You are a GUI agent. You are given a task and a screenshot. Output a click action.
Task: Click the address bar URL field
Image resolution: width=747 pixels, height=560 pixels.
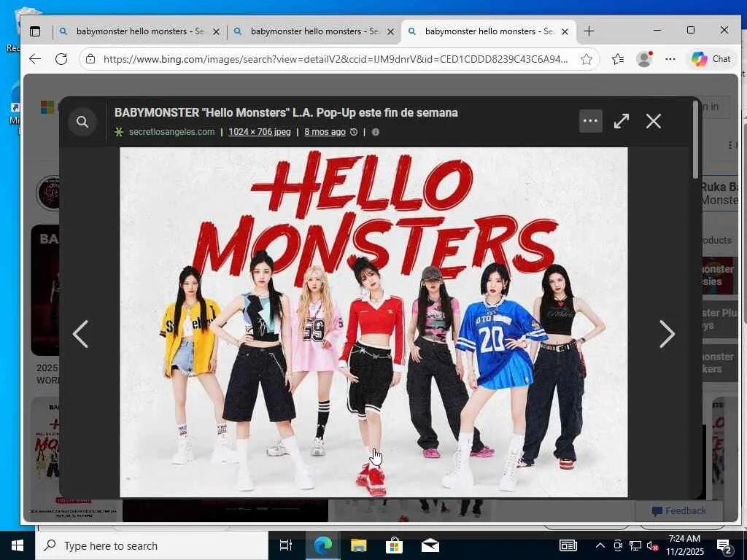336,59
